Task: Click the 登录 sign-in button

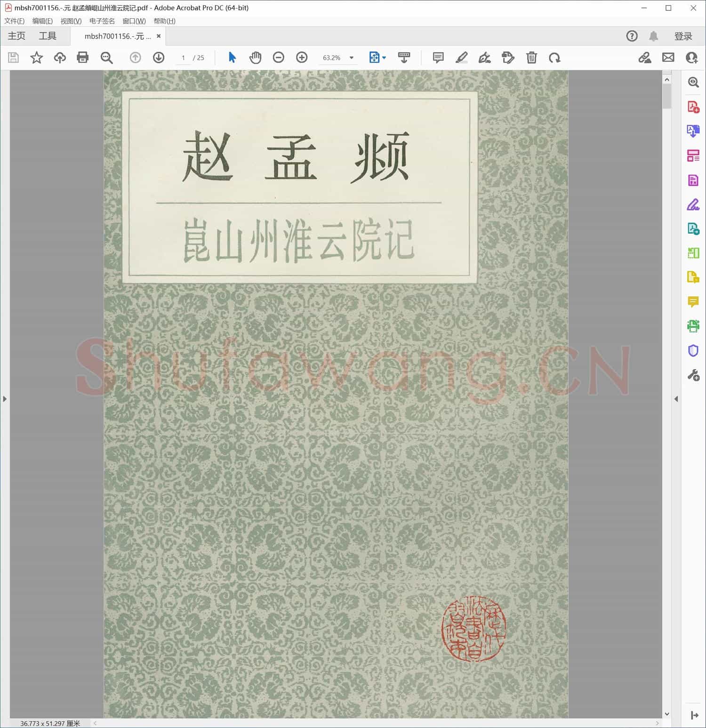Action: (x=683, y=36)
